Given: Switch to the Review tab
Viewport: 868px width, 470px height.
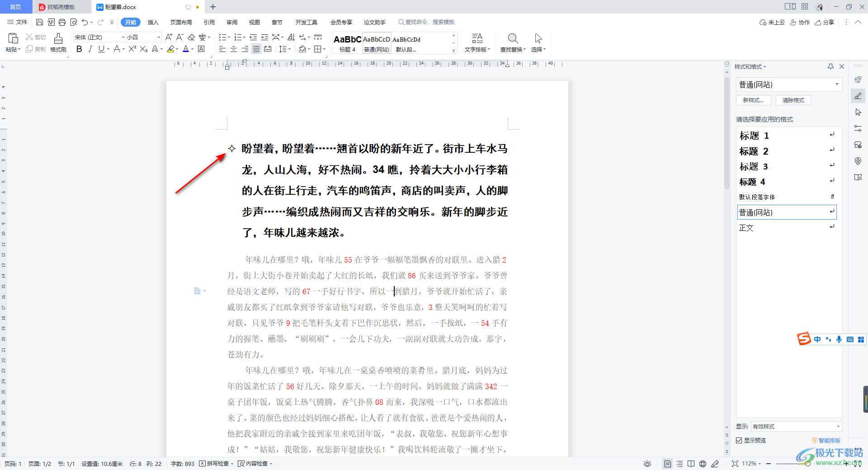Looking at the screenshot, I should 232,22.
